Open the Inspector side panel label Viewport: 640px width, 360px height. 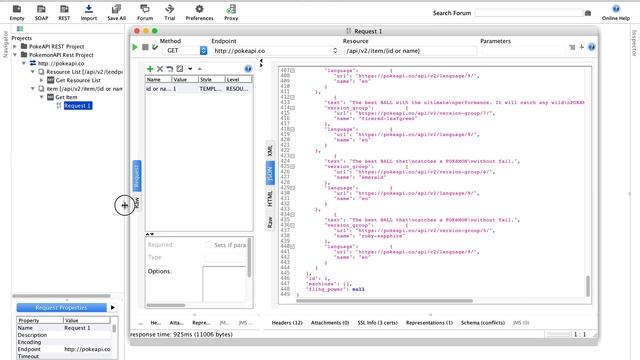[x=634, y=43]
